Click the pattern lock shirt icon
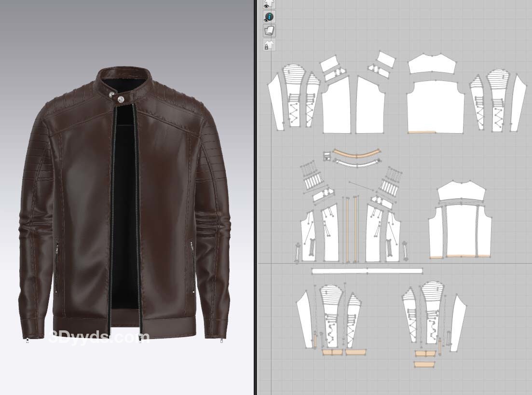532x395 pixels. tap(269, 45)
